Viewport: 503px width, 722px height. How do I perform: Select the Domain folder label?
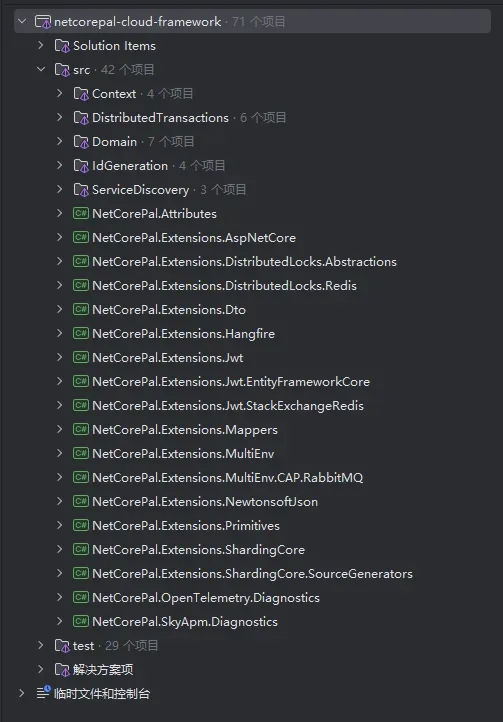point(114,142)
